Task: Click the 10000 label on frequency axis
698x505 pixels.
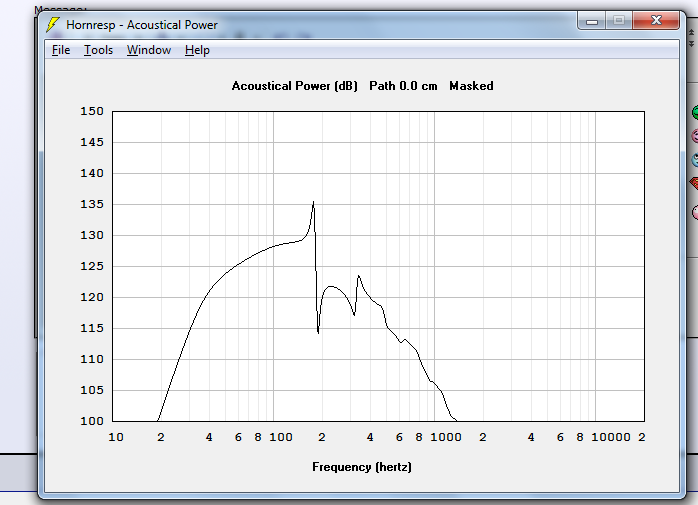Action: (x=611, y=437)
